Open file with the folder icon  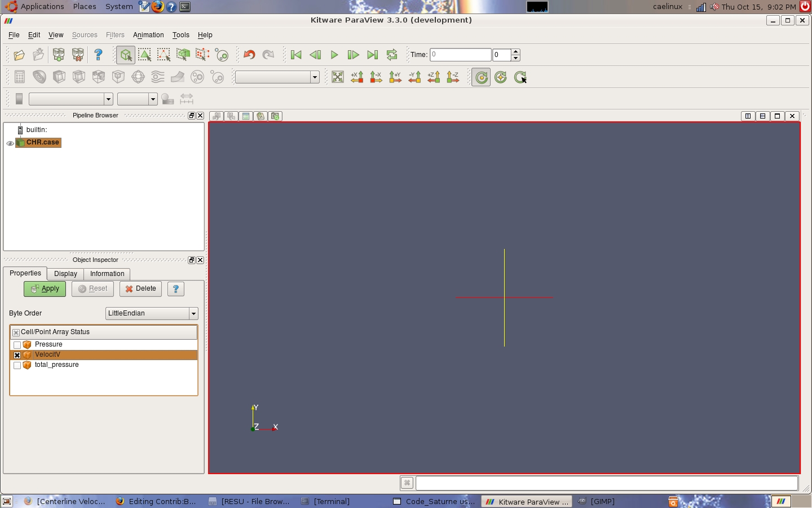(x=19, y=55)
